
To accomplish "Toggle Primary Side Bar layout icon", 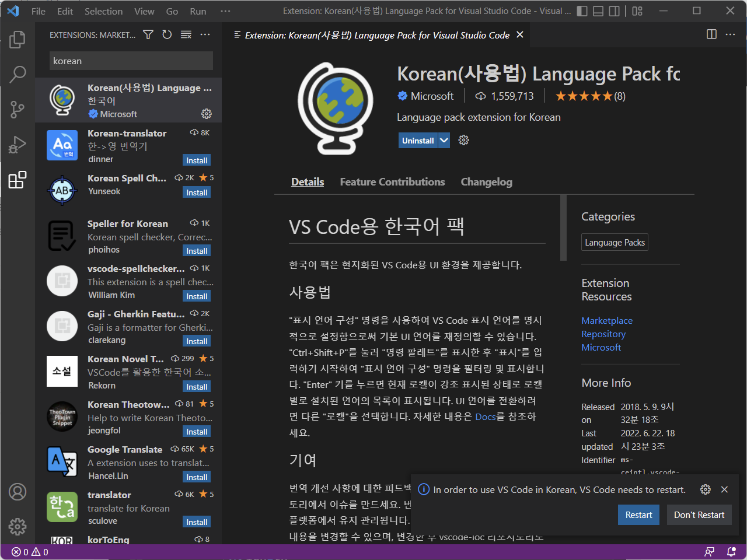I will pos(582,11).
